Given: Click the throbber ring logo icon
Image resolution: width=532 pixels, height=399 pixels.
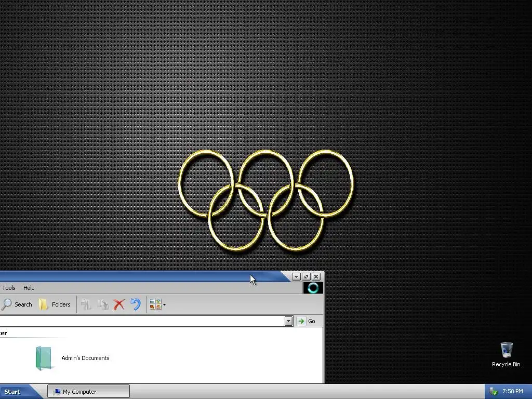Looking at the screenshot, I should click(313, 288).
